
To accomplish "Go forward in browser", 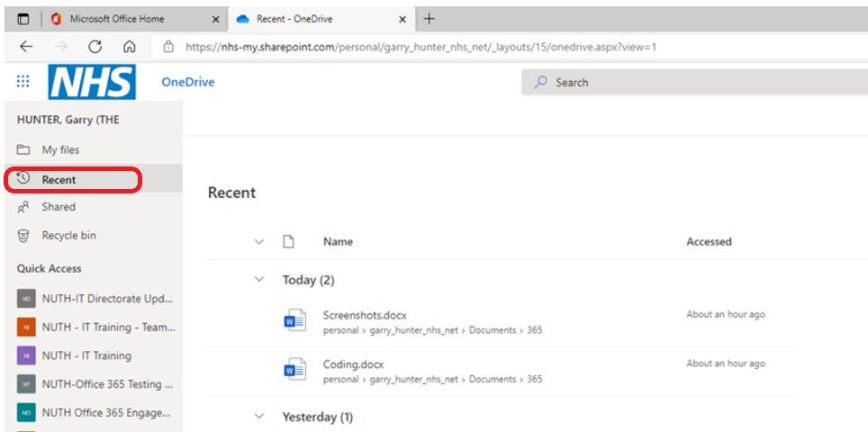I will [61, 47].
